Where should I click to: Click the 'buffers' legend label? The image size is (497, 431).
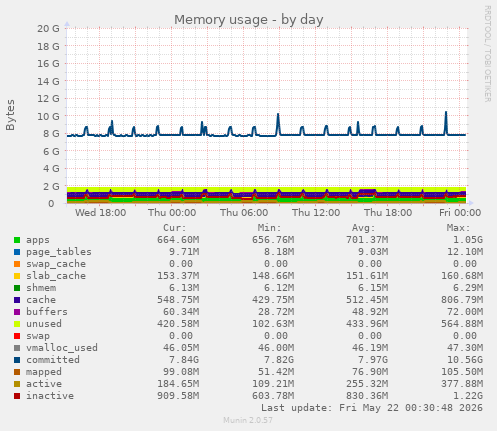(47, 312)
